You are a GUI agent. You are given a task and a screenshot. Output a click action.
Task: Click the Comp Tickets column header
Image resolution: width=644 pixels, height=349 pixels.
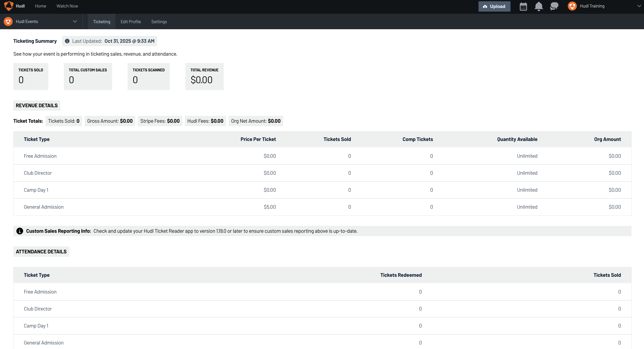click(x=418, y=139)
